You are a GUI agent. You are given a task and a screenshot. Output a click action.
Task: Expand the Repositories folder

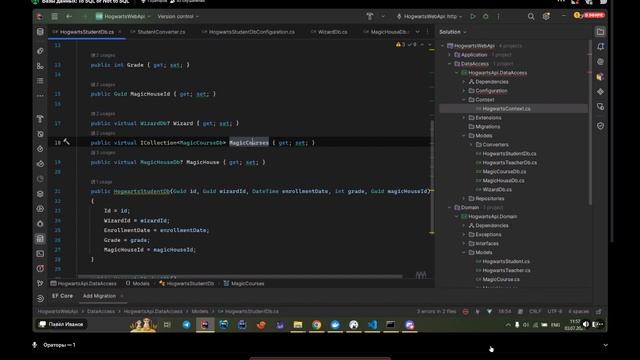[x=464, y=198]
